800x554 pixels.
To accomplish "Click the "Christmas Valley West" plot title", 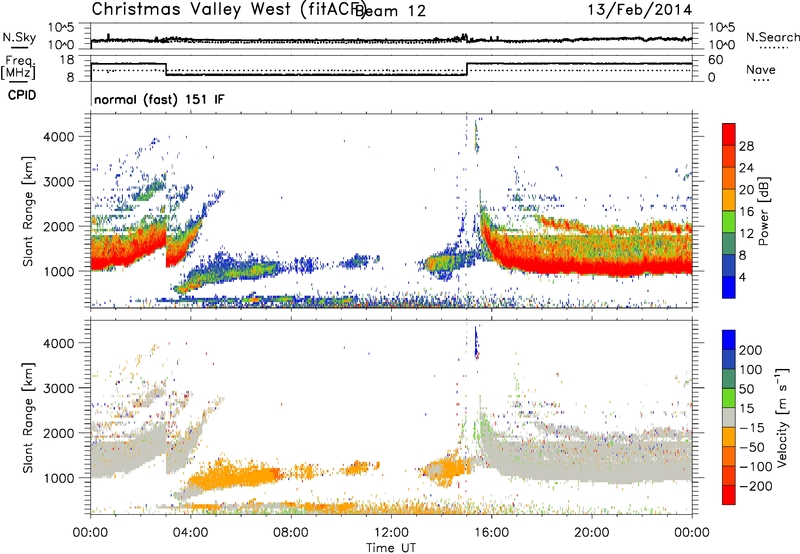I will (191, 9).
